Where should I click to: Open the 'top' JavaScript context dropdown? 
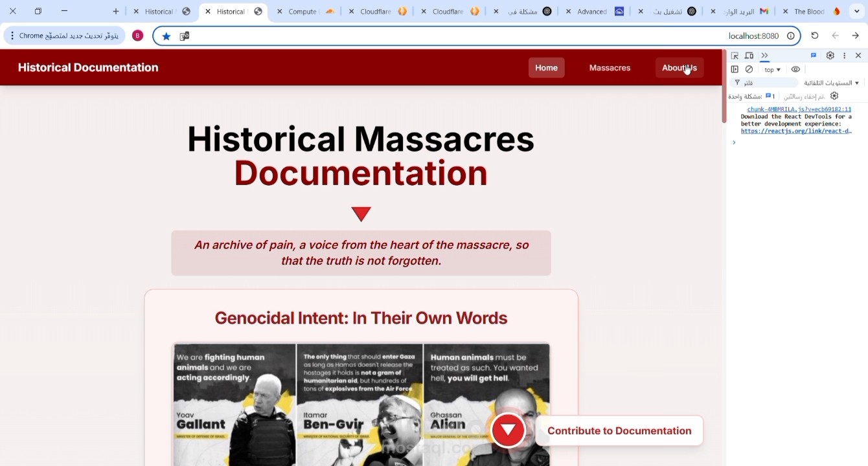(772, 70)
